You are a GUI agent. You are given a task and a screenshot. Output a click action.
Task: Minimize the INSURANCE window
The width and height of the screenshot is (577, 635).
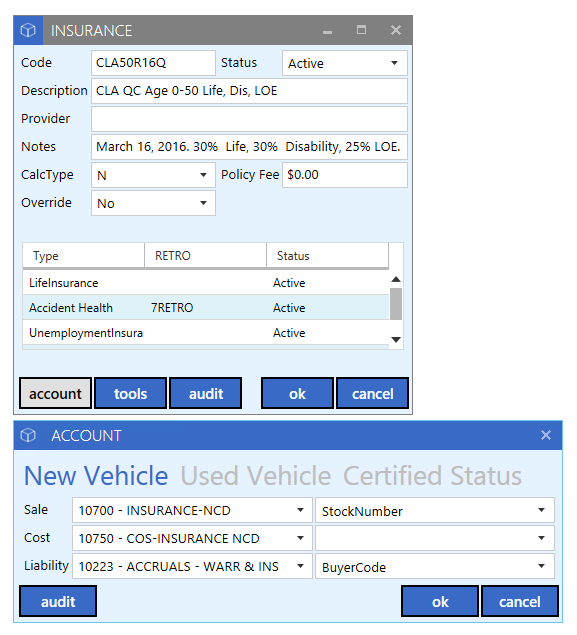(x=328, y=32)
